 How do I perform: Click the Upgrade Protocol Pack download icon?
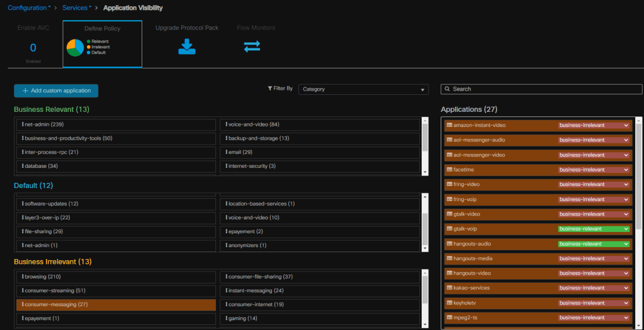[x=186, y=47]
